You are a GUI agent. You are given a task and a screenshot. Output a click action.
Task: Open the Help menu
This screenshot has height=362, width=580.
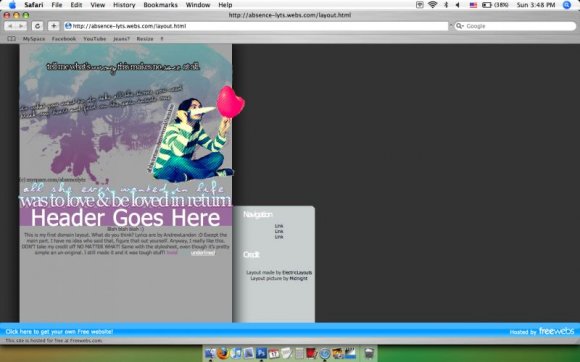pos(225,5)
